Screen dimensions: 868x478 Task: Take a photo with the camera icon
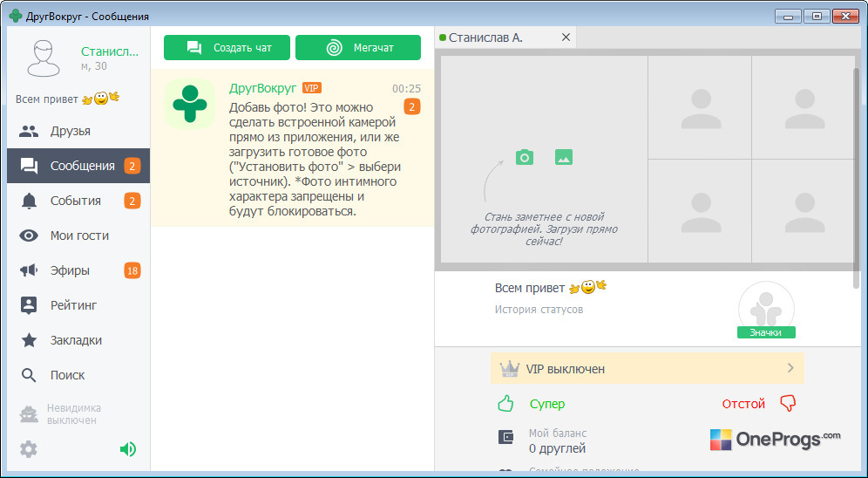coord(525,157)
